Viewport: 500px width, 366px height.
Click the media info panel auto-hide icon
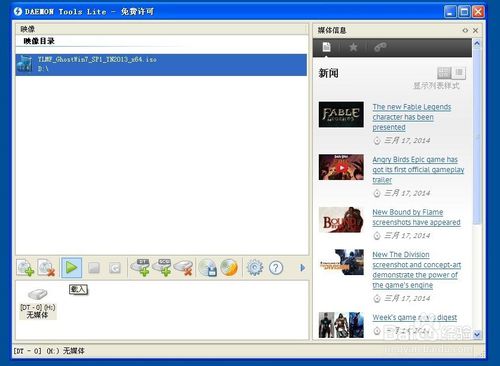pos(465,30)
